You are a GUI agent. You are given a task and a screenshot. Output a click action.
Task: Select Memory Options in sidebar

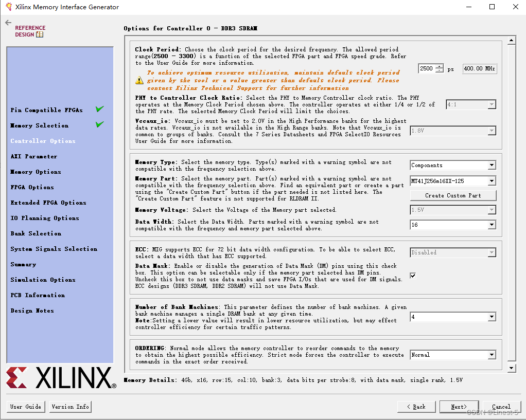(x=36, y=172)
